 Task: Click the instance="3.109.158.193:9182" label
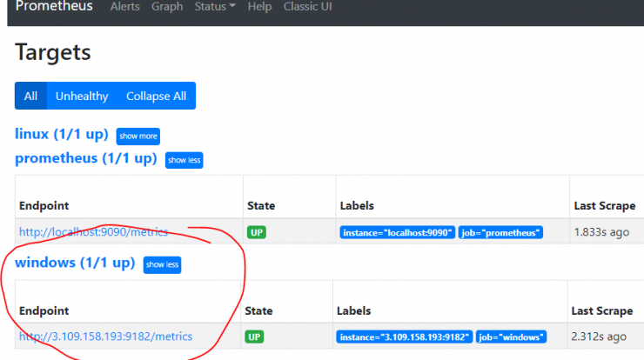pyautogui.click(x=404, y=337)
